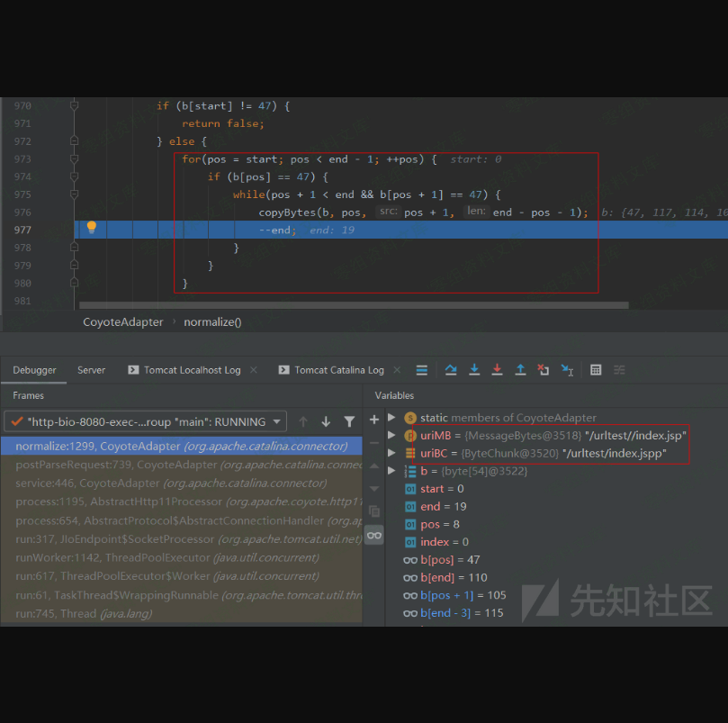This screenshot has width=728, height=723.
Task: Click the New Watch plus icon
Action: pyautogui.click(x=374, y=420)
